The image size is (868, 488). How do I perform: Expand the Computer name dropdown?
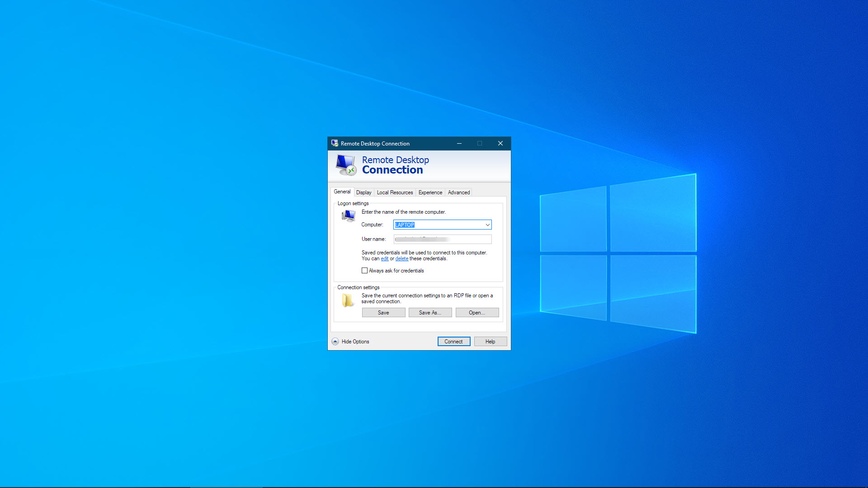pos(488,225)
